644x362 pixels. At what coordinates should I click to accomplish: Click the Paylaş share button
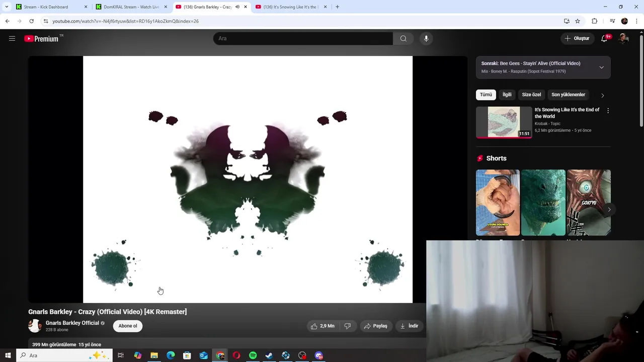(375, 326)
